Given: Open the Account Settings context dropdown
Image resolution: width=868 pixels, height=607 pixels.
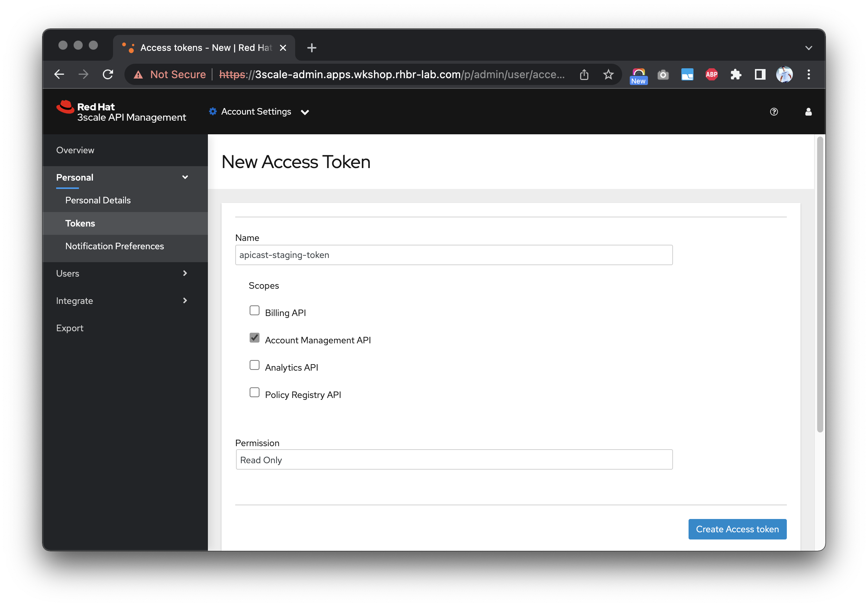Looking at the screenshot, I should (x=259, y=112).
